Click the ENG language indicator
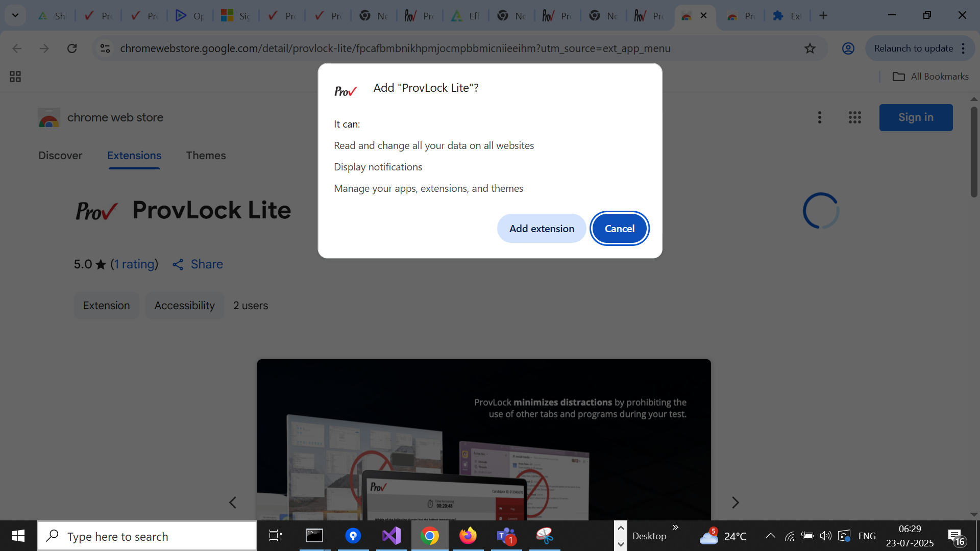Screen dimensions: 980x551 tap(867, 536)
